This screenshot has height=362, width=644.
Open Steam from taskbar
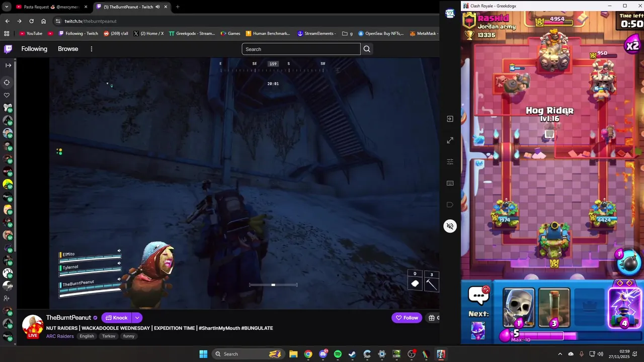[352, 354]
